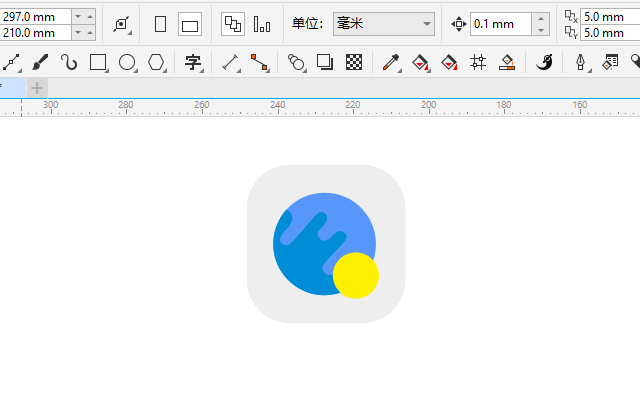Select the Interactive Fill bucket next to eyedropper
Image resolution: width=640 pixels, height=409 pixels.
pos(420,62)
